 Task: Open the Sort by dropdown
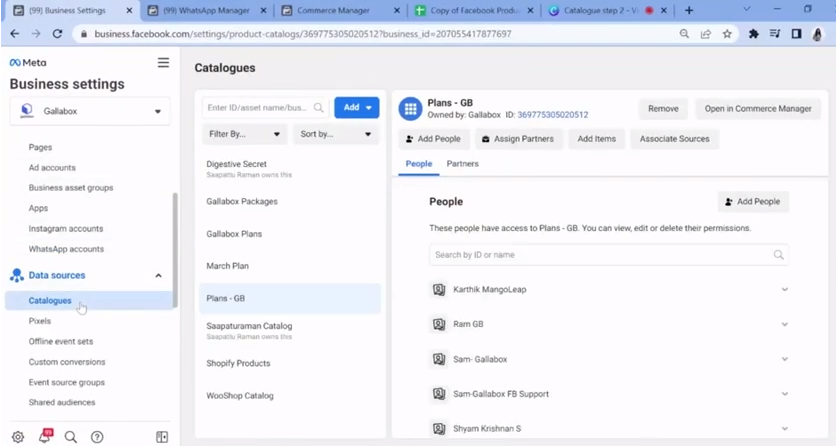(336, 134)
